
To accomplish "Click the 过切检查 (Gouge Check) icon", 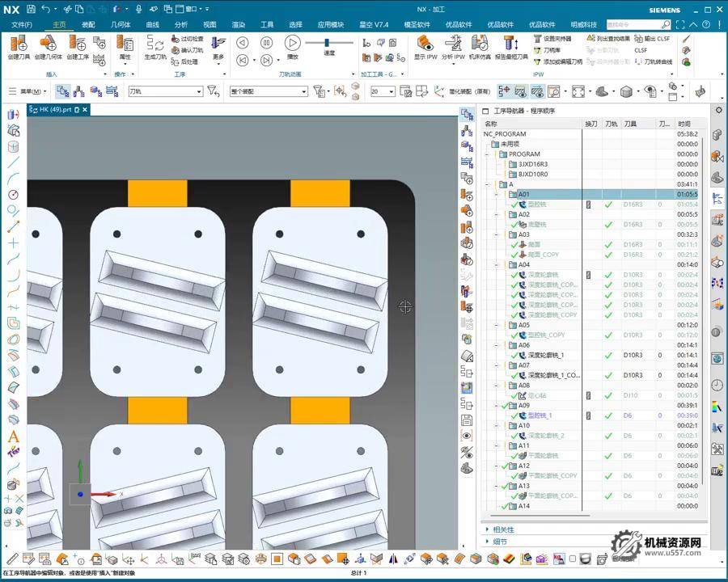I will pyautogui.click(x=187, y=39).
